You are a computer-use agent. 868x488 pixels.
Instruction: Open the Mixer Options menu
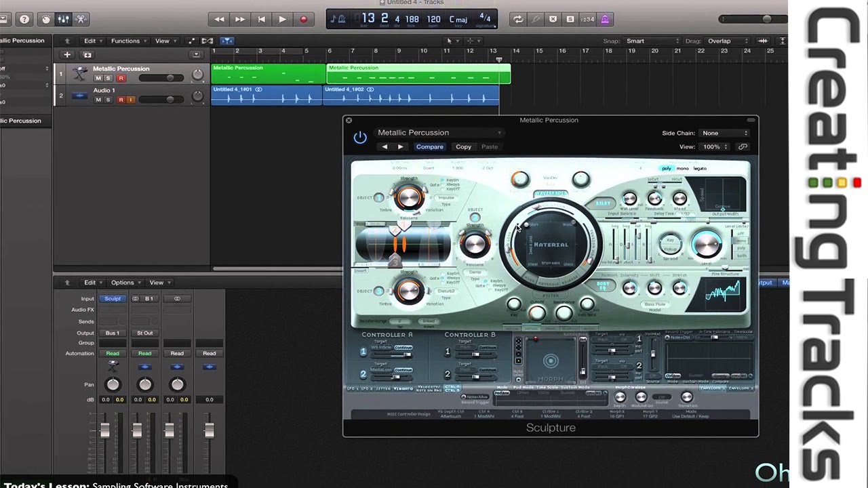tap(124, 283)
